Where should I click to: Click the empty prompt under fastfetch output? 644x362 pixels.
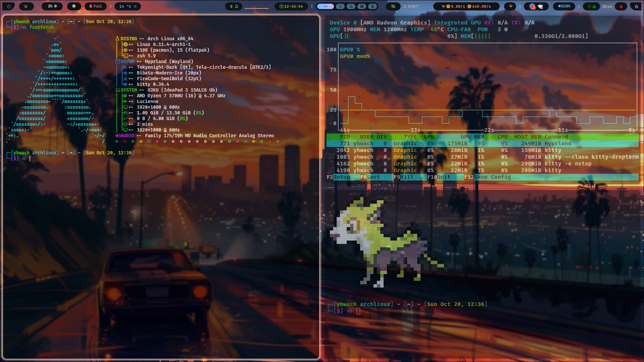click(29, 159)
